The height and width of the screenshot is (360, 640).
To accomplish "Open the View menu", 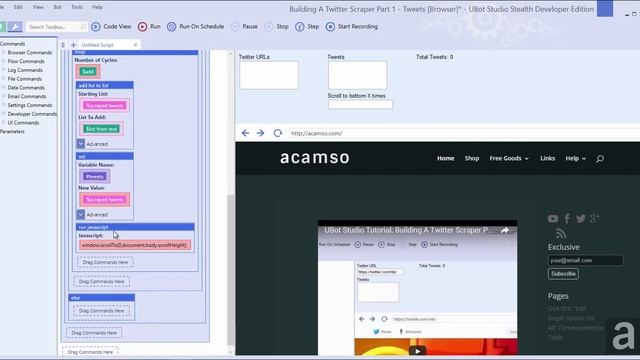I will pyautogui.click(x=38, y=7).
